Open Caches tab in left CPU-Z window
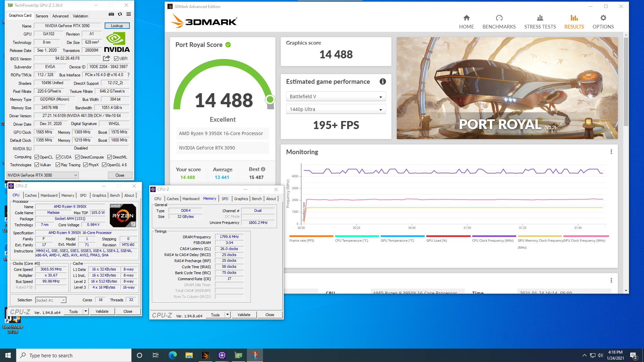The height and width of the screenshot is (362, 644). point(31,195)
